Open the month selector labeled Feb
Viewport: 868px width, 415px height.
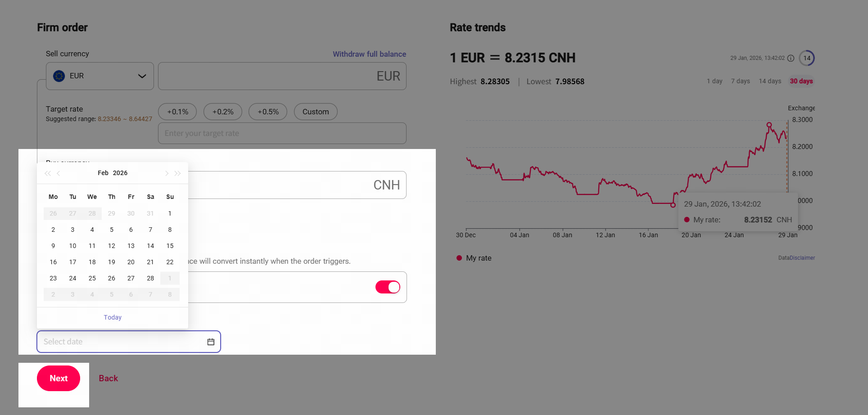point(103,173)
